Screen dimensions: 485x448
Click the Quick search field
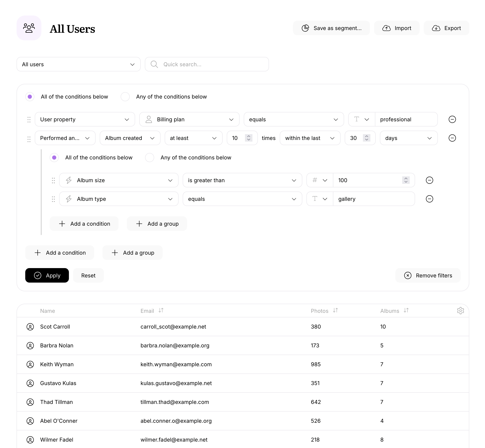[207, 64]
